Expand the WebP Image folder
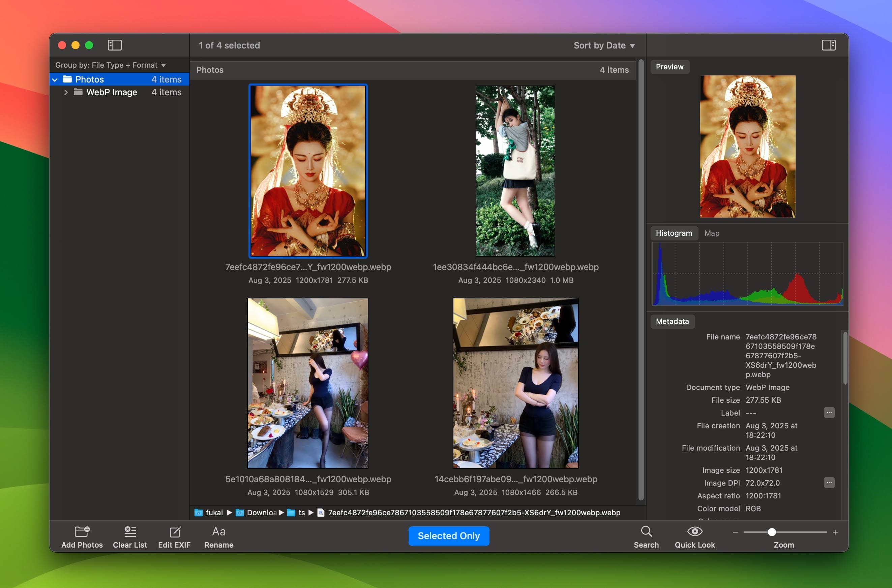 click(x=66, y=92)
